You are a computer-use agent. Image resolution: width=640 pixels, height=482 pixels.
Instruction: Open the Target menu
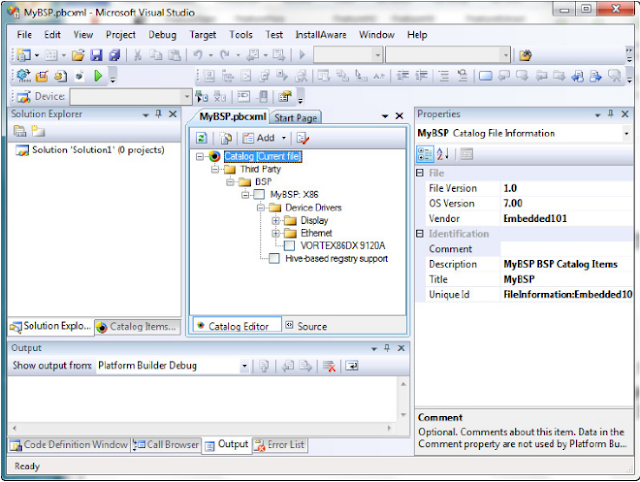(202, 35)
